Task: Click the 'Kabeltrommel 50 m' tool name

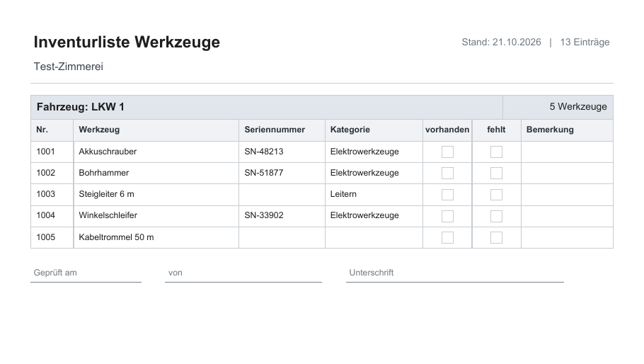Action: point(116,237)
